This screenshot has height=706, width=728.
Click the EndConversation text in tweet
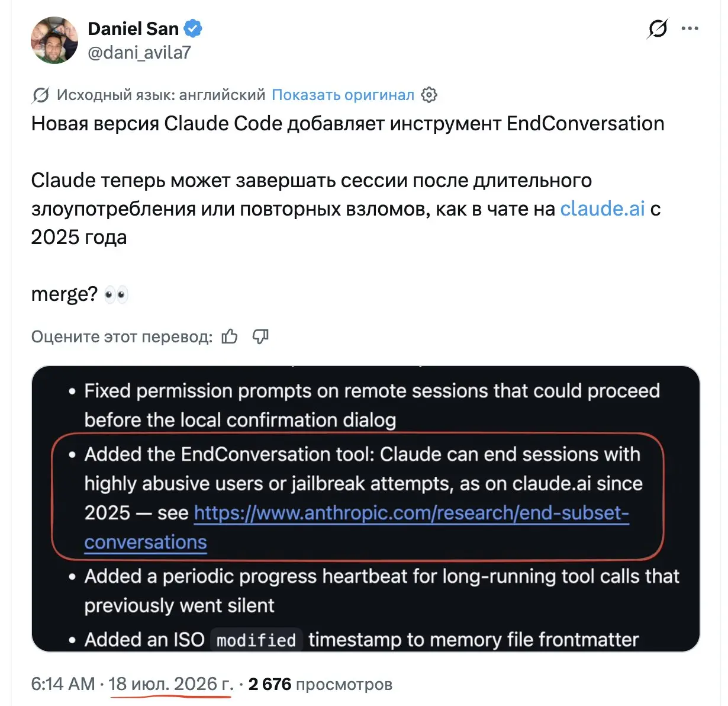pyautogui.click(x=585, y=123)
